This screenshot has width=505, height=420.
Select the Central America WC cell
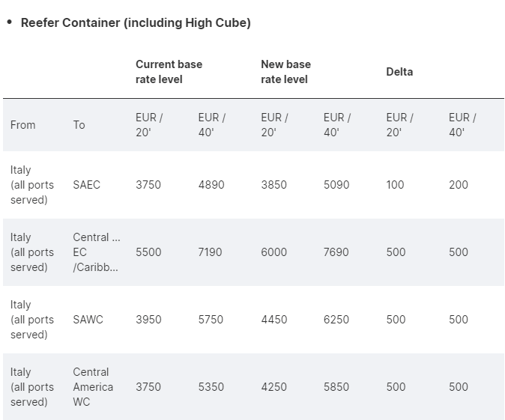coord(93,387)
